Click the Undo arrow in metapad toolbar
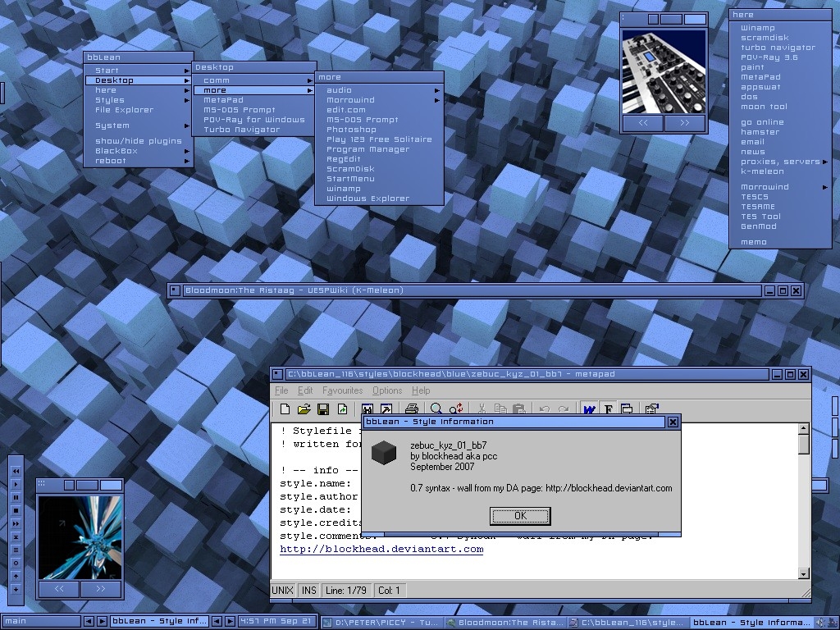Image resolution: width=840 pixels, height=630 pixels. pyautogui.click(x=545, y=409)
